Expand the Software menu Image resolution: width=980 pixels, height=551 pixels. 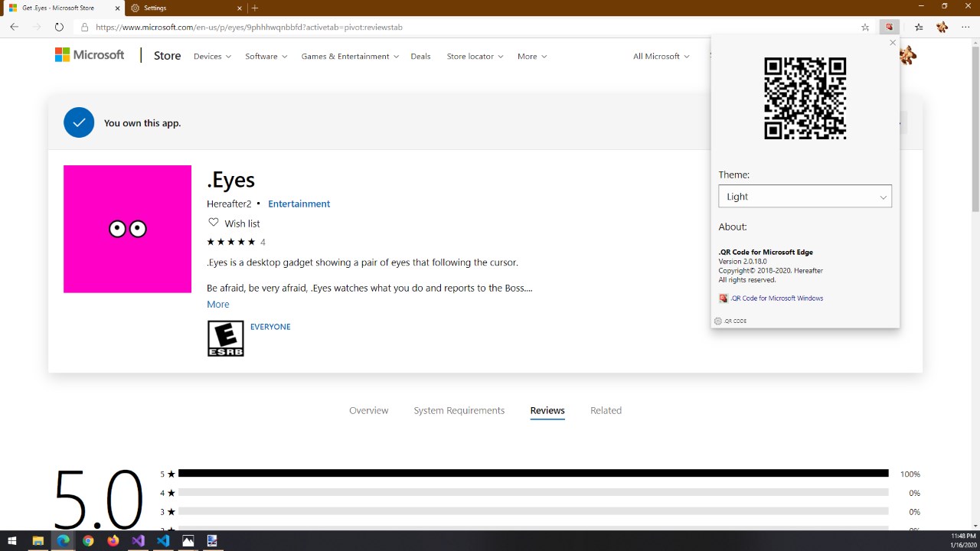(x=266, y=57)
